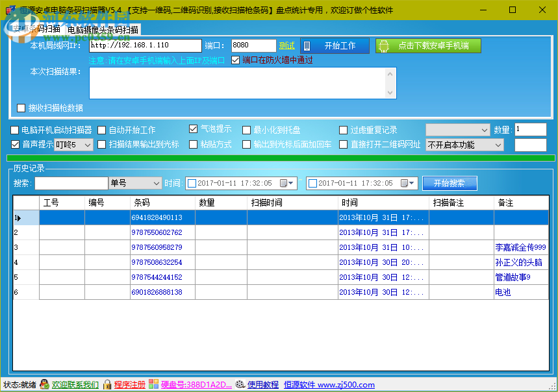This screenshot has height=392, width=558.
Task: Expand end time date picker arrow
Action: pos(412,183)
